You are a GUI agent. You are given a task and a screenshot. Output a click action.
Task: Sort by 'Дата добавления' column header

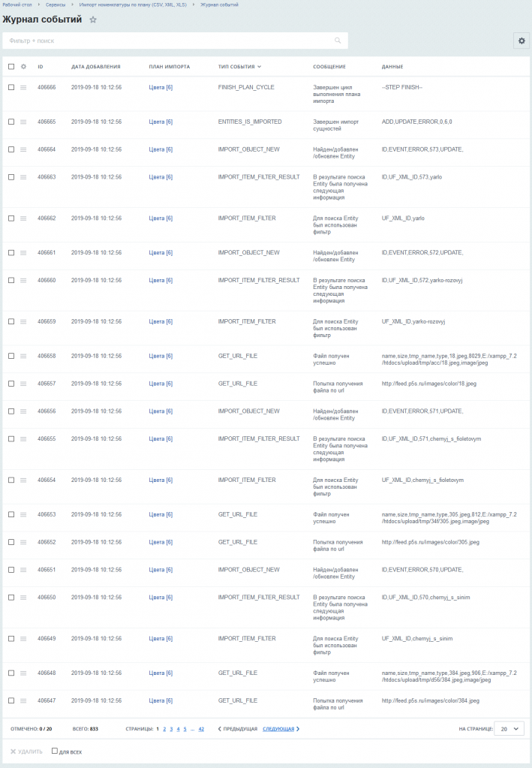pos(96,67)
